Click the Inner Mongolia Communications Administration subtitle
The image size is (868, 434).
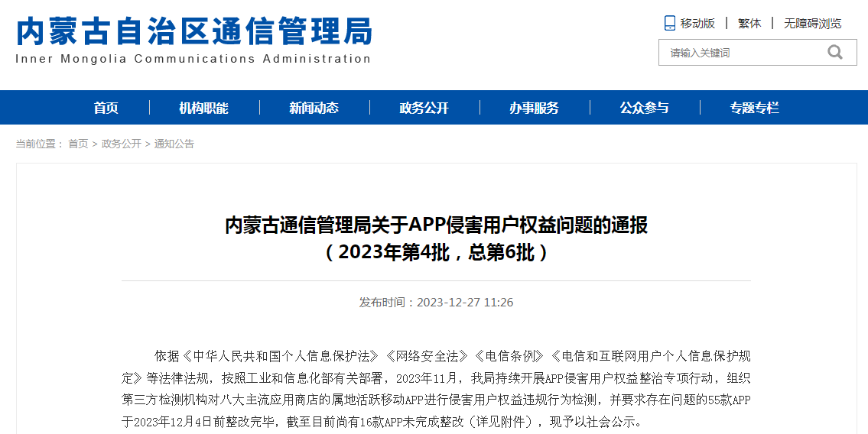click(193, 59)
